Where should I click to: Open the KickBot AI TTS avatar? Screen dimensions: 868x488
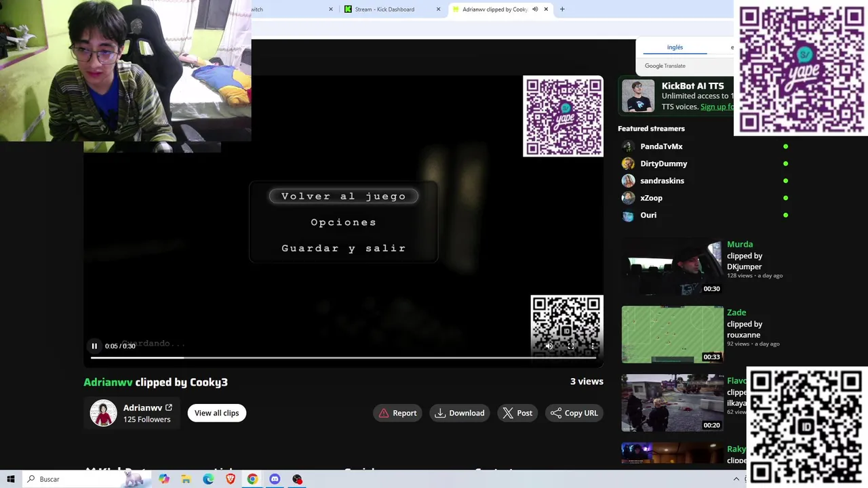(638, 96)
